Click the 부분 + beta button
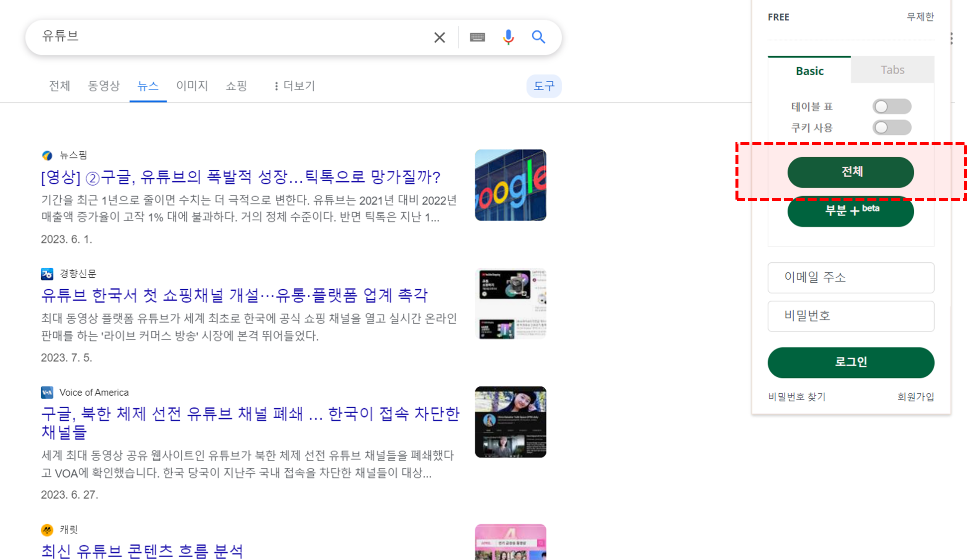 850,211
